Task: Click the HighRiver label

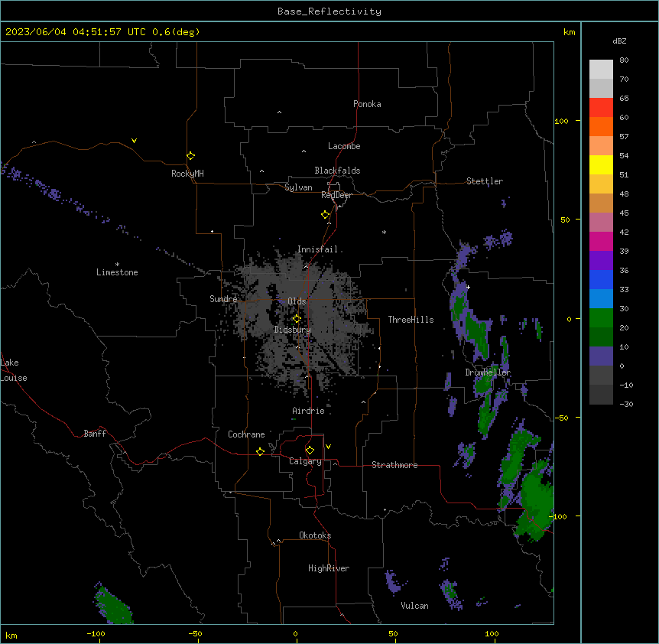Action: point(329,568)
